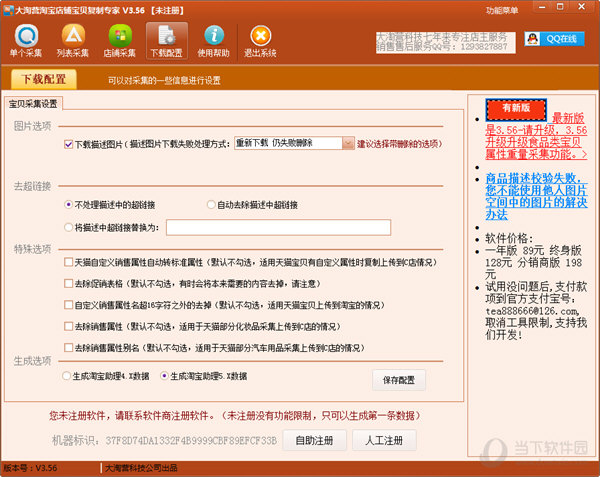This screenshot has width=600, height=477.
Task: Click the 软件价格 text line
Action: 509,238
